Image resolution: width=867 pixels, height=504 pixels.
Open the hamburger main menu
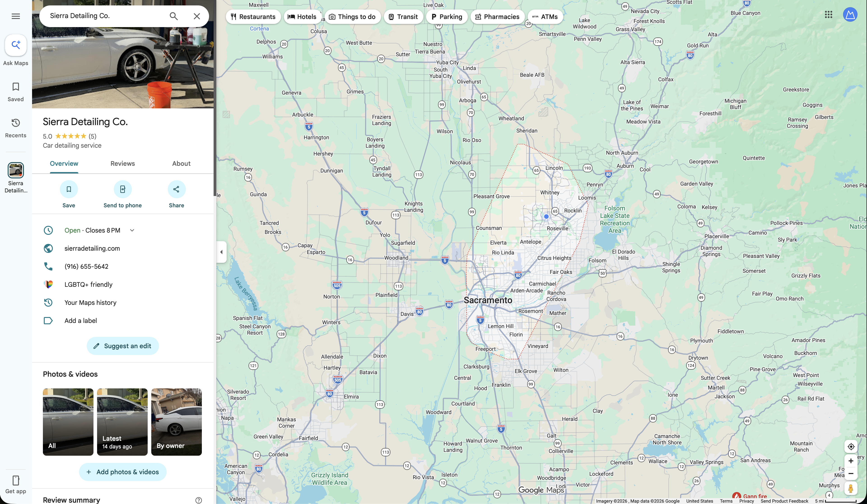(16, 16)
